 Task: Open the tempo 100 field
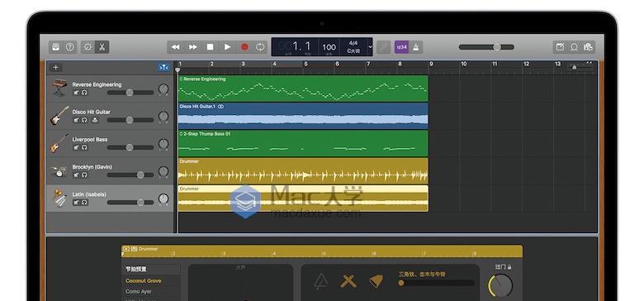pos(329,47)
